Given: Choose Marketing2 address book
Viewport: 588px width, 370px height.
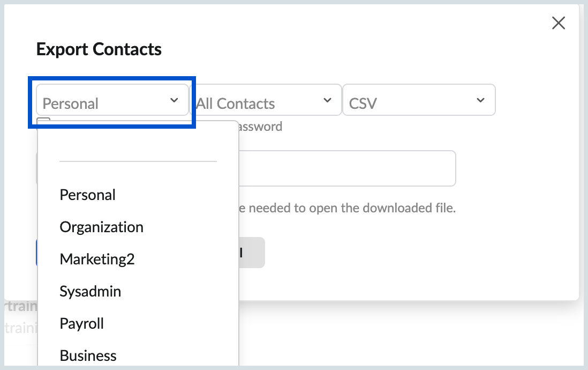Looking at the screenshot, I should [96, 259].
